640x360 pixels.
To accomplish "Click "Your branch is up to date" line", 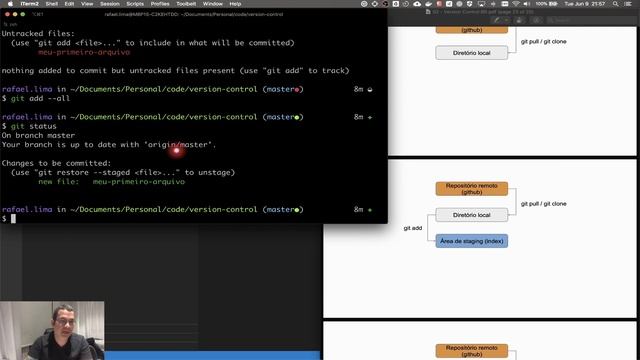I will coord(109,145).
